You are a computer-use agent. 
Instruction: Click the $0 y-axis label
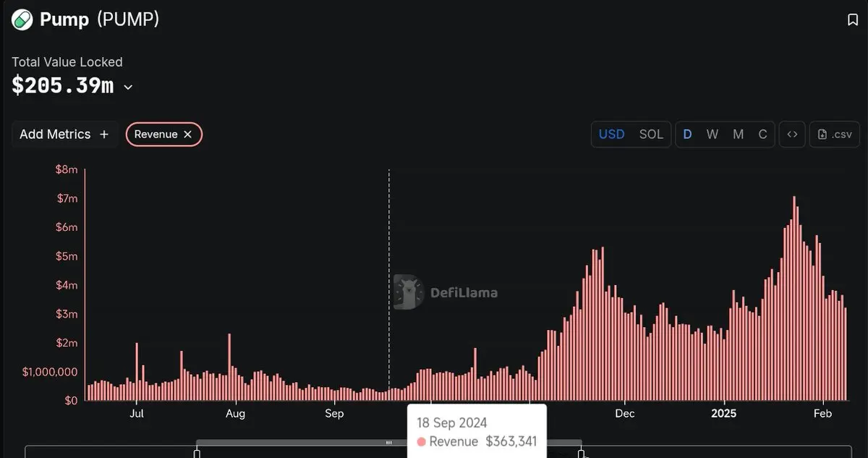tap(71, 400)
